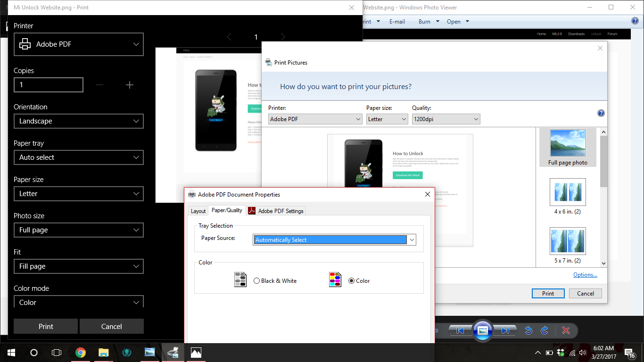
Task: Open the Open menu in Photo Viewer
Action: (x=458, y=22)
